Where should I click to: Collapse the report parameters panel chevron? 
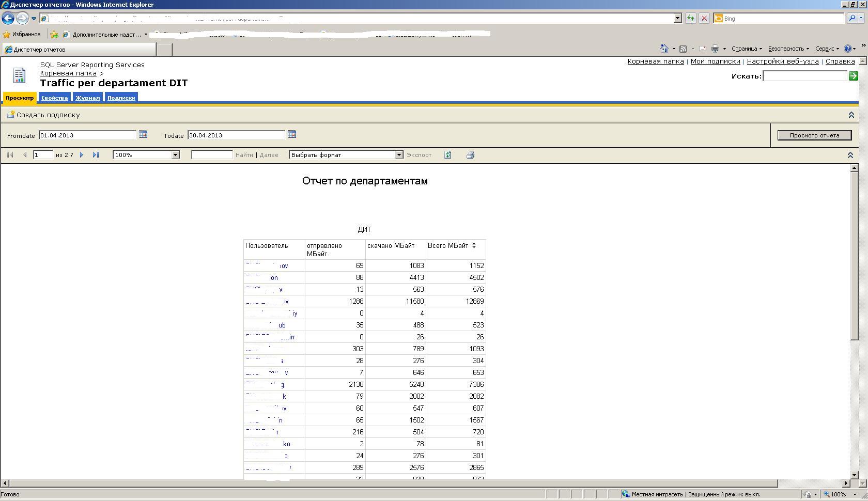(x=850, y=115)
